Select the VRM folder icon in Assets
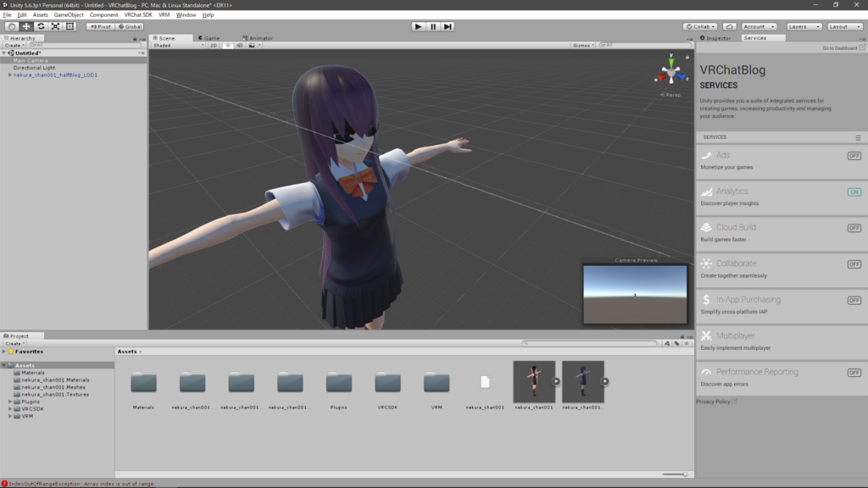The height and width of the screenshot is (488, 868). [x=437, y=382]
